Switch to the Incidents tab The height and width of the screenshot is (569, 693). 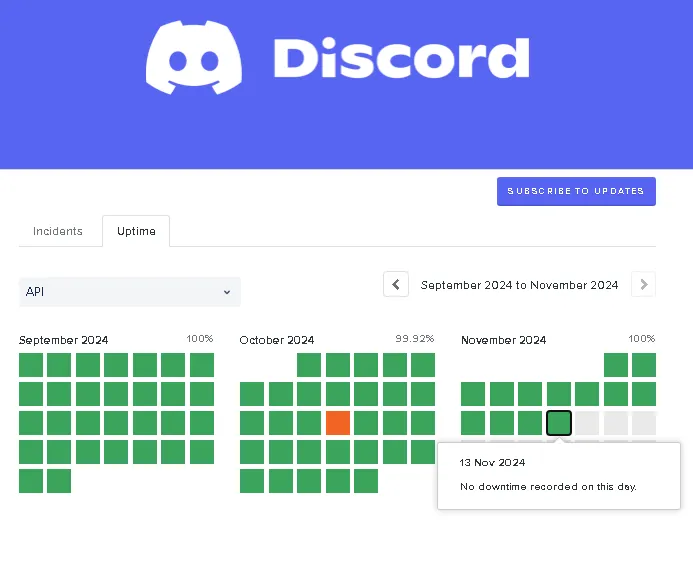pos(58,231)
